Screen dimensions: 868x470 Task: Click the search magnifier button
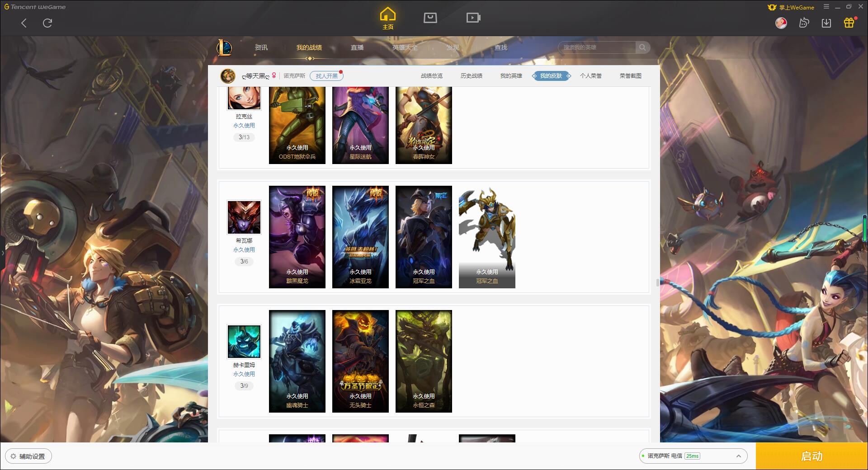point(642,47)
